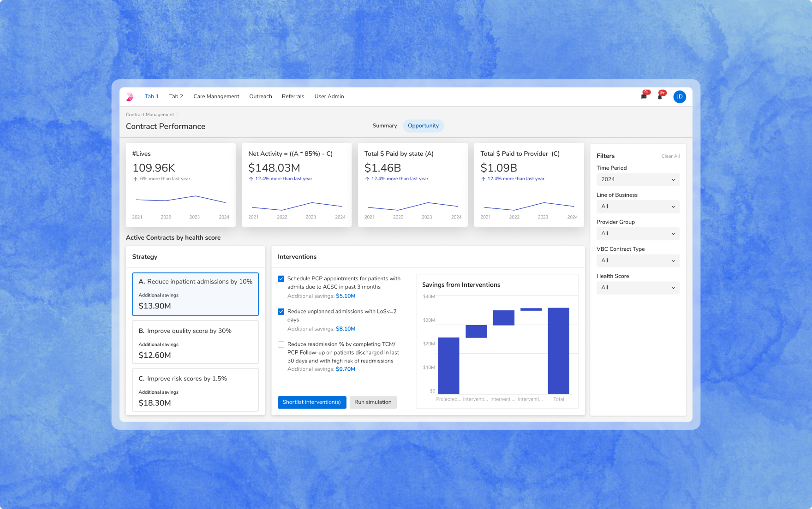Open the Referrals menu item

(x=293, y=96)
